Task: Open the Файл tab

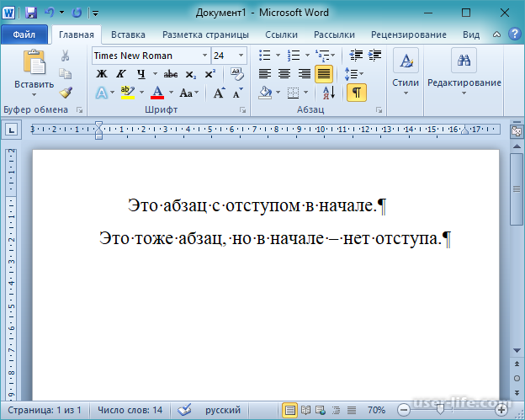Action: (x=24, y=35)
